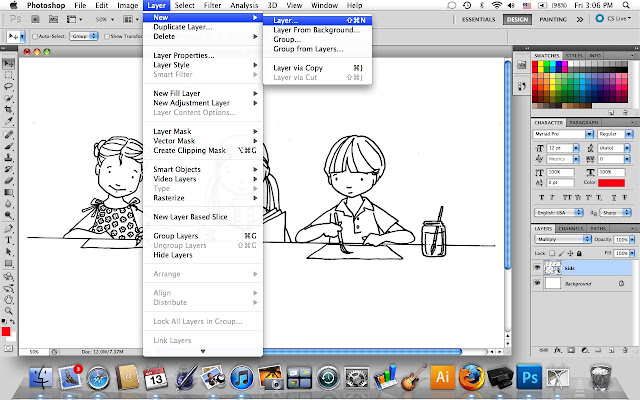
Task: Open Firefox from the Dock
Action: coord(471,377)
